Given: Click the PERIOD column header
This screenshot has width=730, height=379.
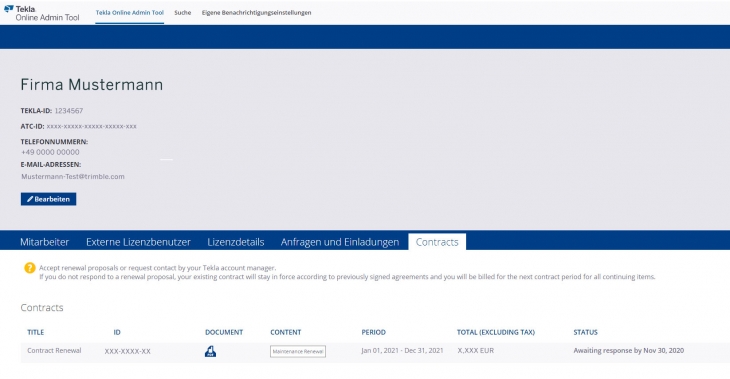Looking at the screenshot, I should (374, 332).
